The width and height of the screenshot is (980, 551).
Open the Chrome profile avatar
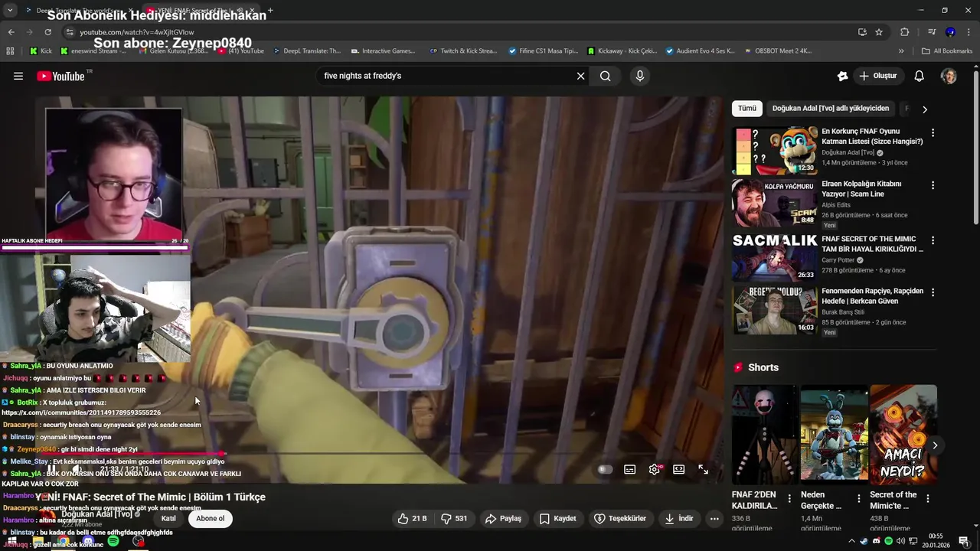pos(950,32)
